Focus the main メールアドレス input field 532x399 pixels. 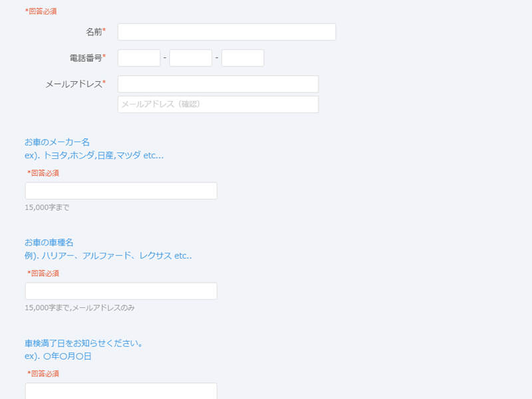(x=217, y=84)
